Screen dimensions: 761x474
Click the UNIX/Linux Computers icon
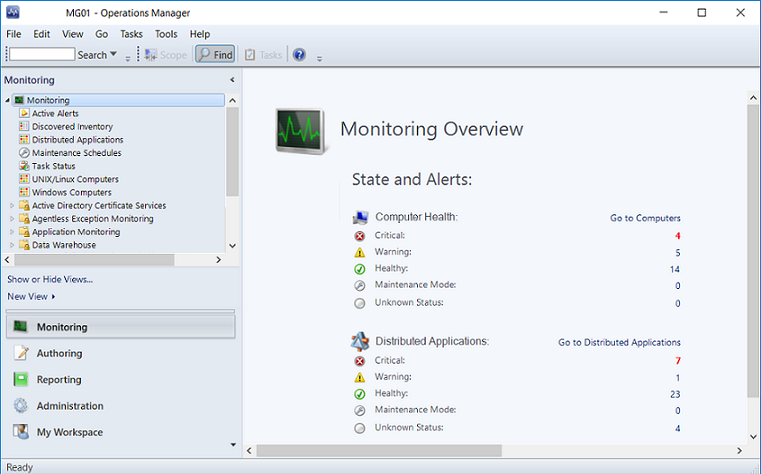pyautogui.click(x=24, y=179)
